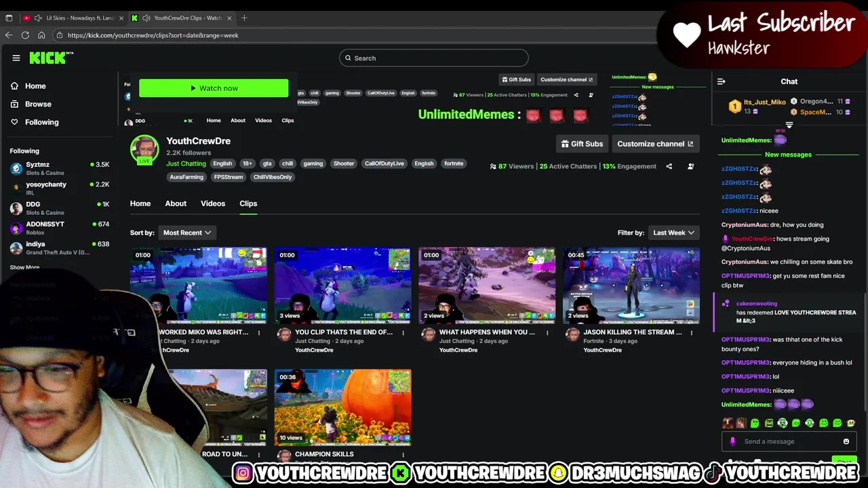Image resolution: width=868 pixels, height=488 pixels.
Task: Open the browser tab actions icon
Action: pos(9,18)
